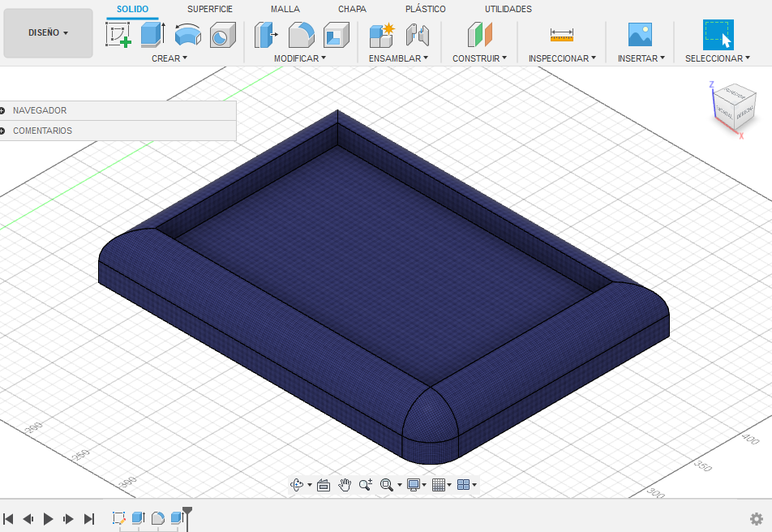Open the gear settings at bottom right
Image resolution: width=772 pixels, height=532 pixels.
click(756, 517)
